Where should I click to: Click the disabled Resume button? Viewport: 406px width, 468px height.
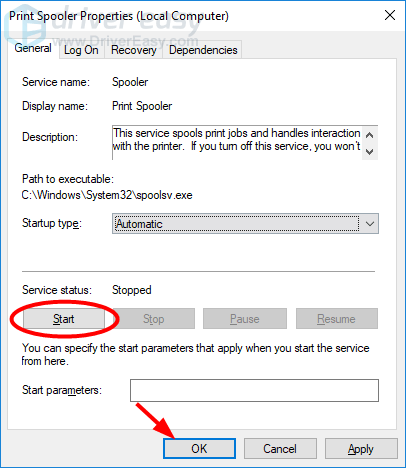(x=337, y=319)
